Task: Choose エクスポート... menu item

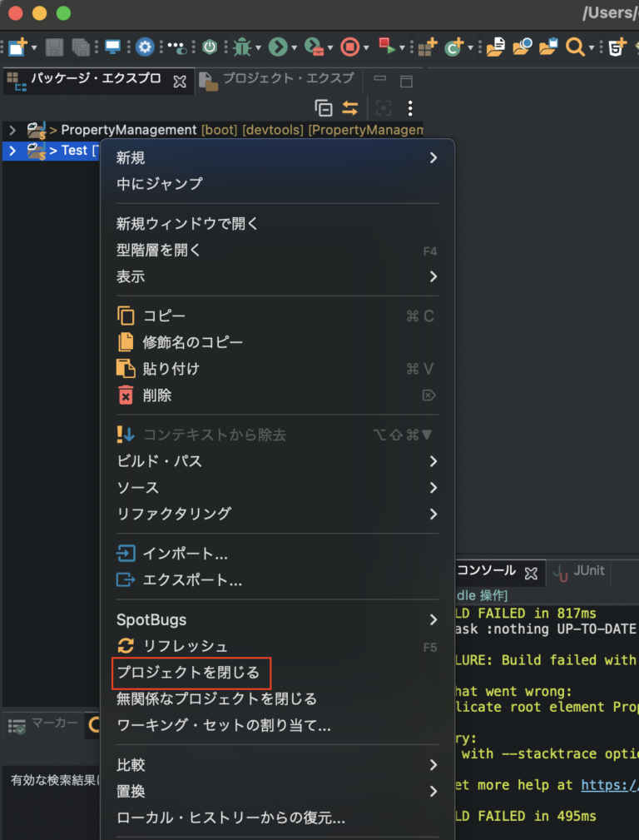Action: [277, 579]
